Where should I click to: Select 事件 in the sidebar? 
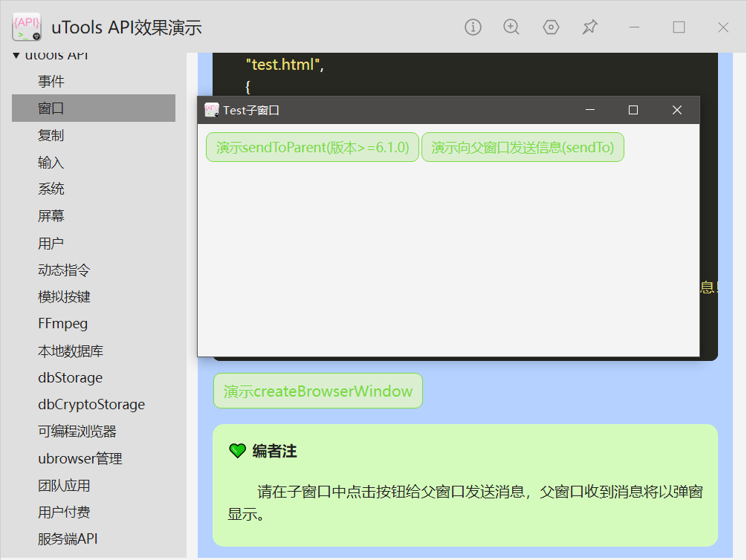point(94,82)
